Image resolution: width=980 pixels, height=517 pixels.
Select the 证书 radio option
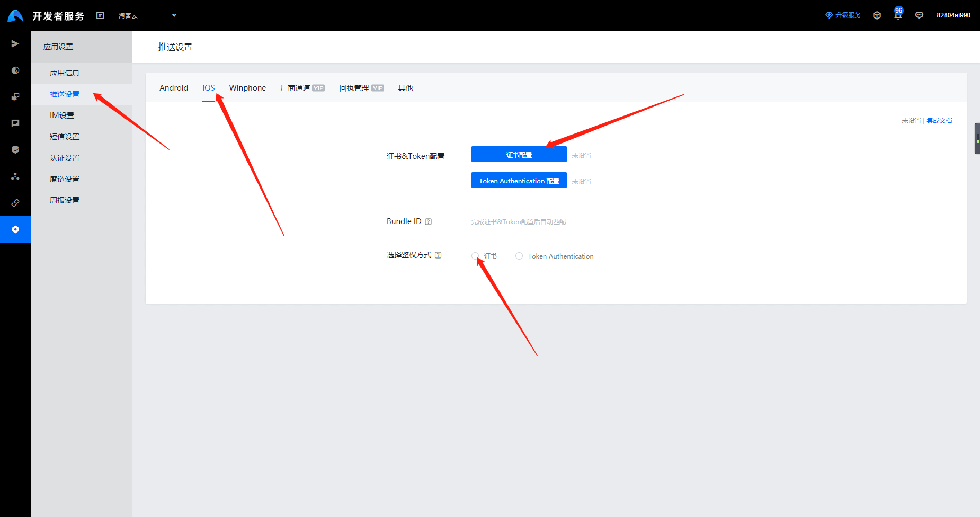point(475,256)
